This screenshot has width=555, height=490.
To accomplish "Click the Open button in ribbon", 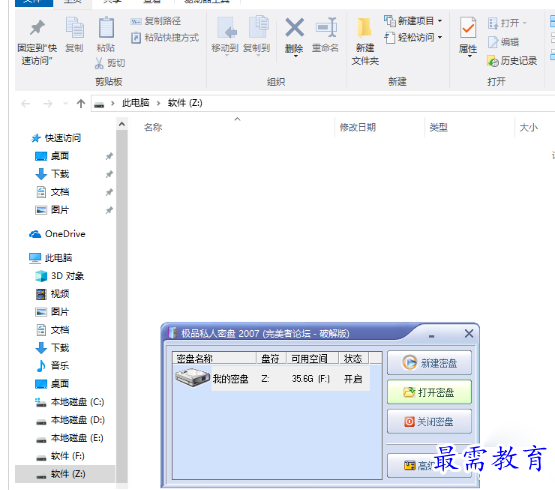I will 507,23.
